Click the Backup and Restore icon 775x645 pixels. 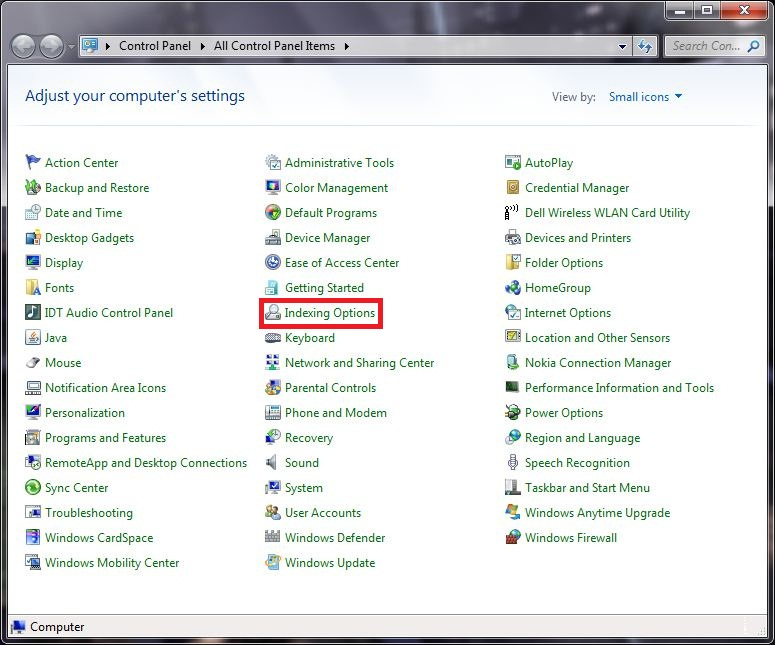coord(33,187)
